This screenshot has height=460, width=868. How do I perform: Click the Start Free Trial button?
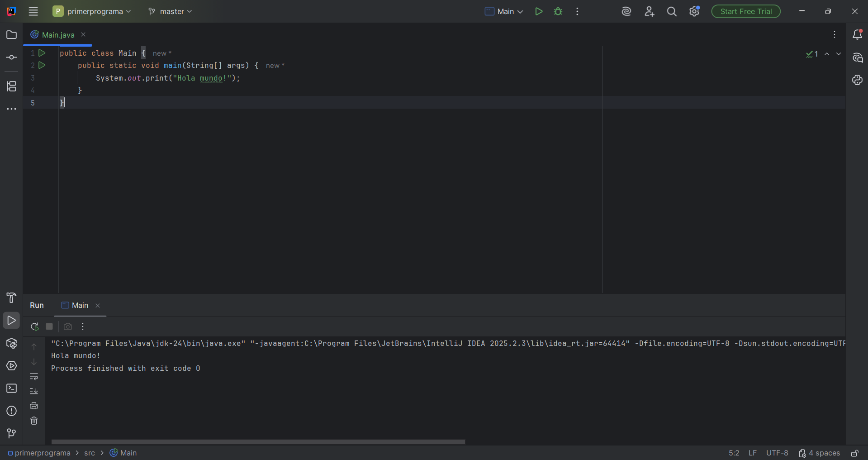tap(745, 12)
